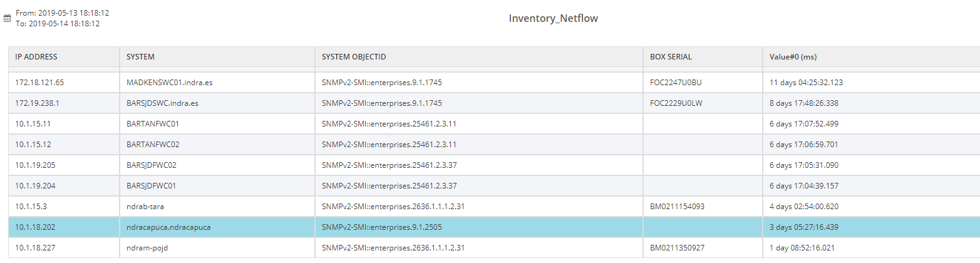Select IP address 10.1.18.227
This screenshot has width=980, height=263.
click(x=36, y=247)
